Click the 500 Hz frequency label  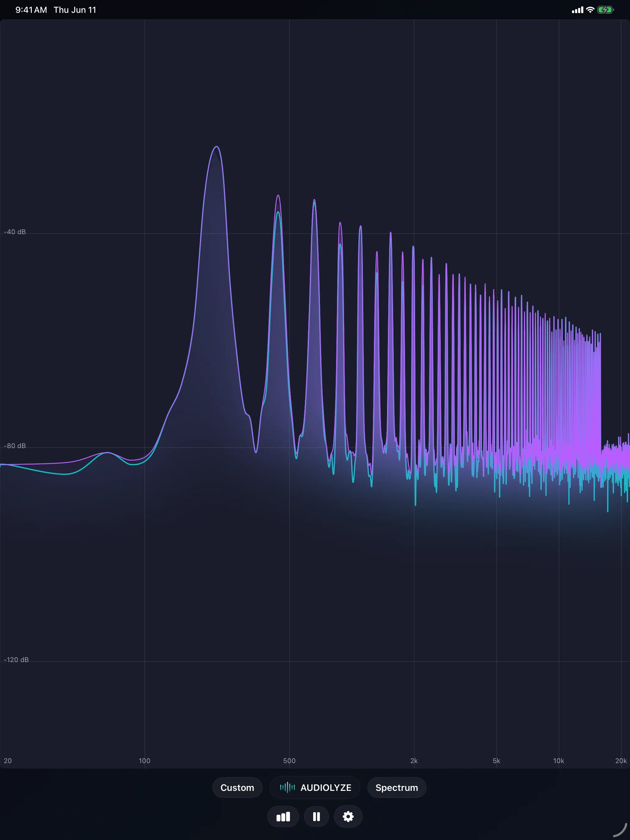[x=289, y=761]
